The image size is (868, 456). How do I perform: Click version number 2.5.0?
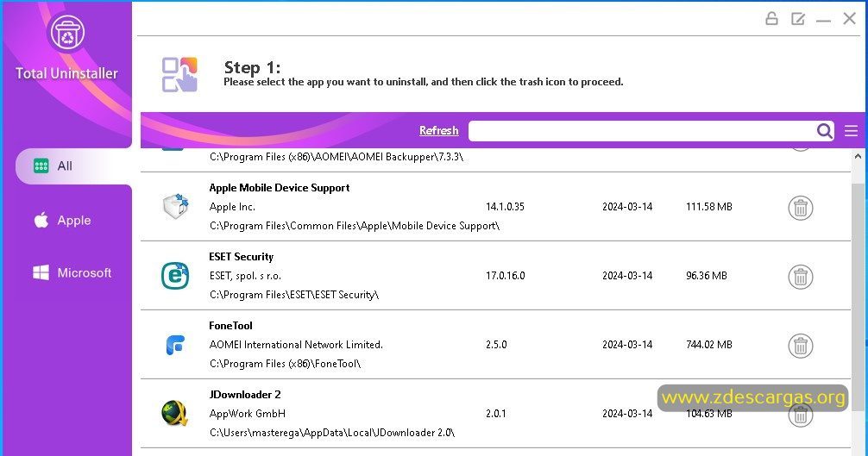[x=496, y=345]
